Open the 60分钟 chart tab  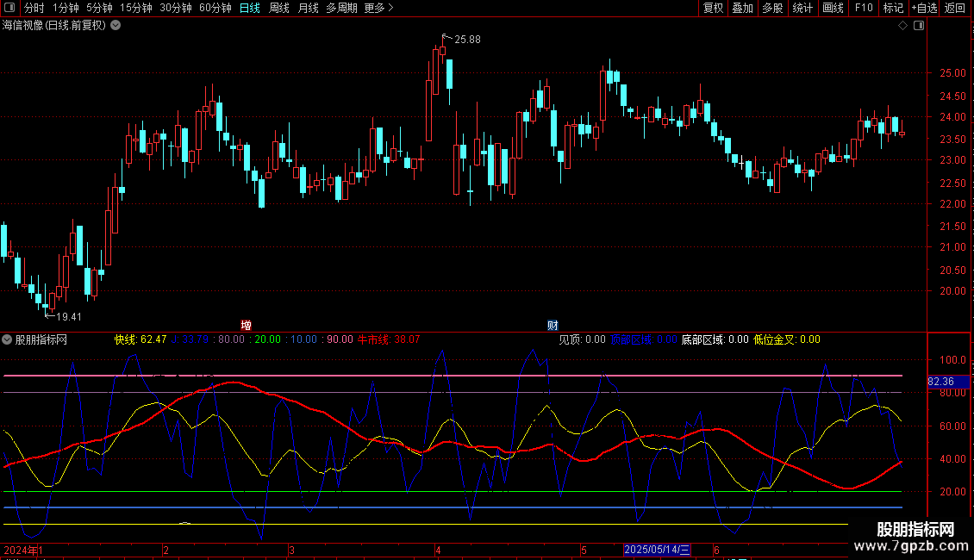tap(215, 8)
